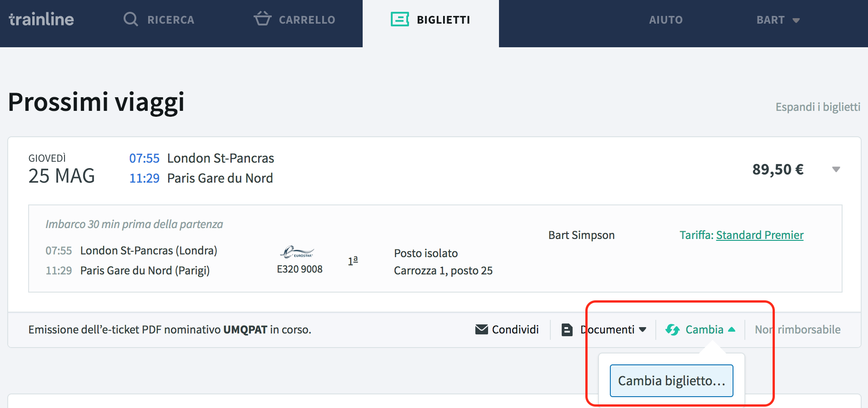This screenshot has width=868, height=408.
Task: Click the Condividi share button
Action: [x=507, y=329]
